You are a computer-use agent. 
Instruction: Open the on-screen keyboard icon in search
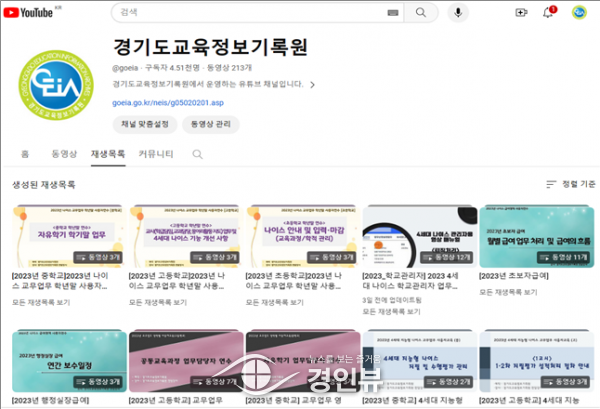click(x=393, y=13)
